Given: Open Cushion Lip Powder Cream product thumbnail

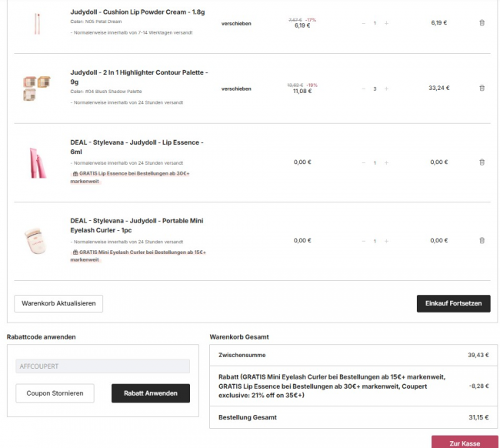Looking at the screenshot, I should pos(35,24).
